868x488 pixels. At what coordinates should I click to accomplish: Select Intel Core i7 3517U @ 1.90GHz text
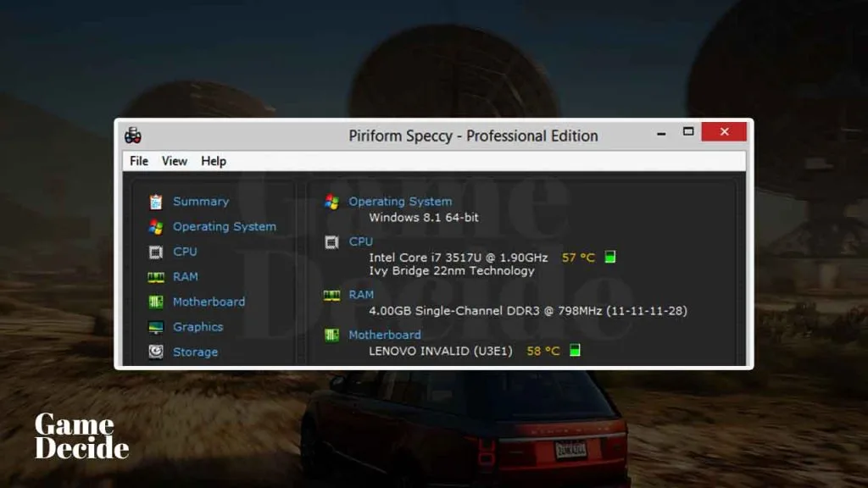click(459, 258)
